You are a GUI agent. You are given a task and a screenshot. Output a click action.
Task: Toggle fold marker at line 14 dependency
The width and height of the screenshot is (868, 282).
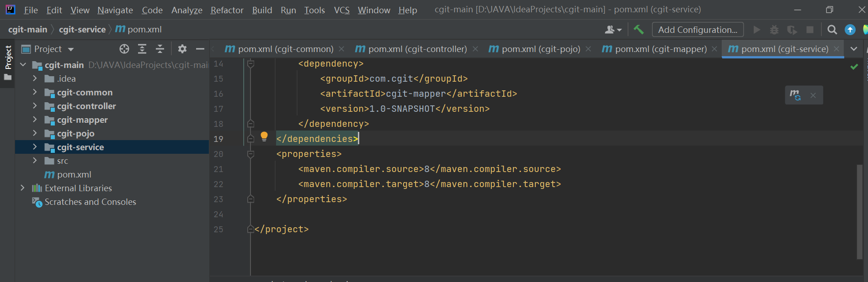coord(250,64)
